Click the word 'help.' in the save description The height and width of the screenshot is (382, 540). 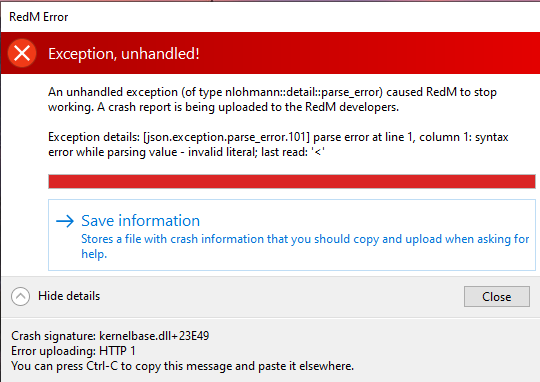(94, 254)
